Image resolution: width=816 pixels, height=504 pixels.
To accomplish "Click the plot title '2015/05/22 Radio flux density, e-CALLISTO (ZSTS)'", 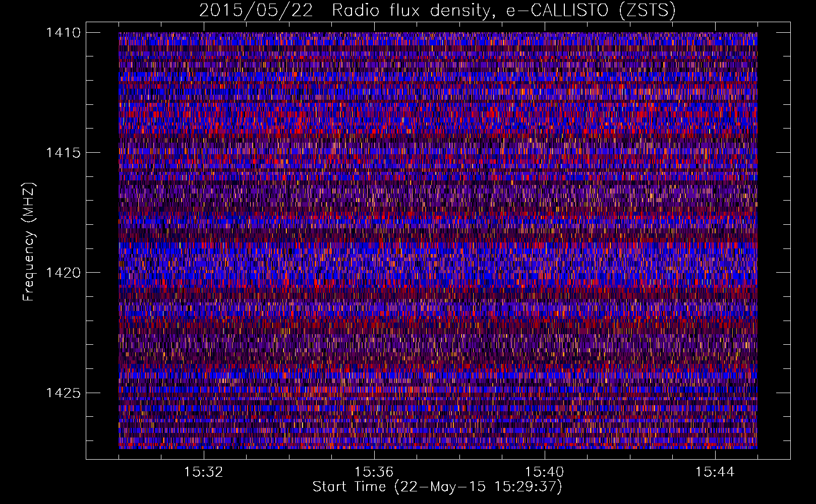I will 437,10.
